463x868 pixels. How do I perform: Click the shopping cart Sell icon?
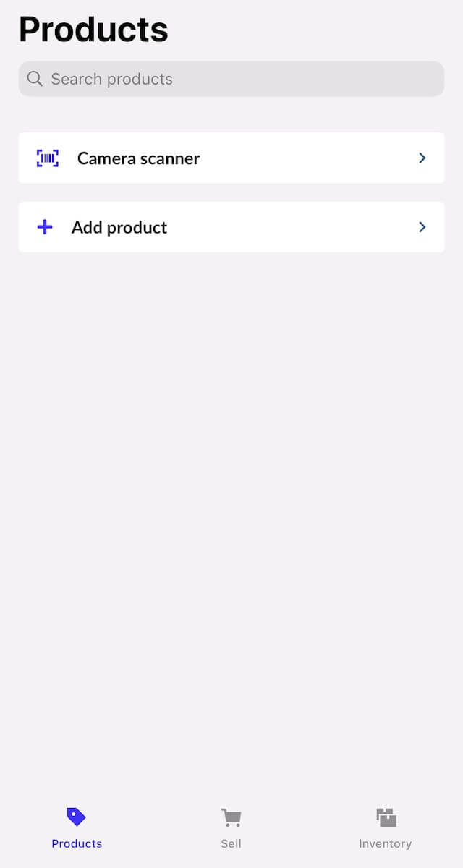[x=231, y=816]
